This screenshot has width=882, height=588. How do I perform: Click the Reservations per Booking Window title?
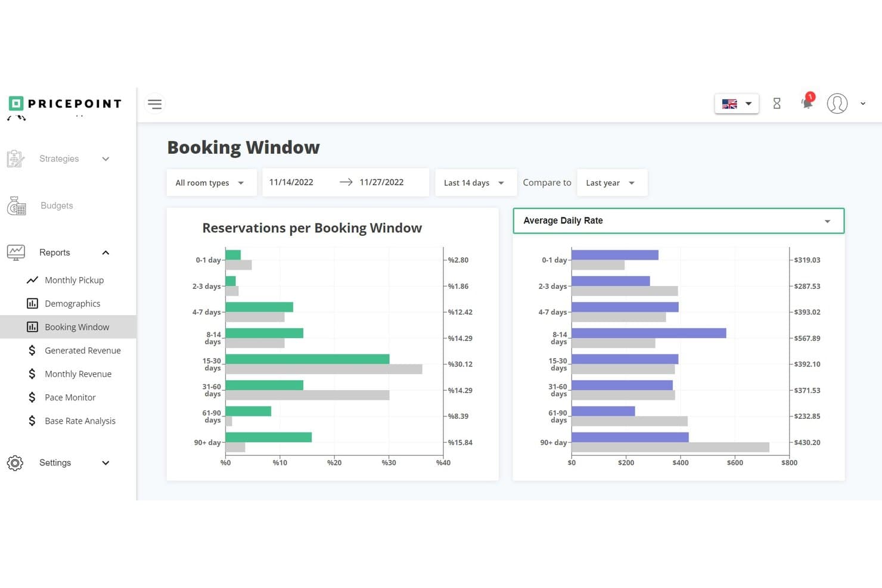tap(312, 228)
